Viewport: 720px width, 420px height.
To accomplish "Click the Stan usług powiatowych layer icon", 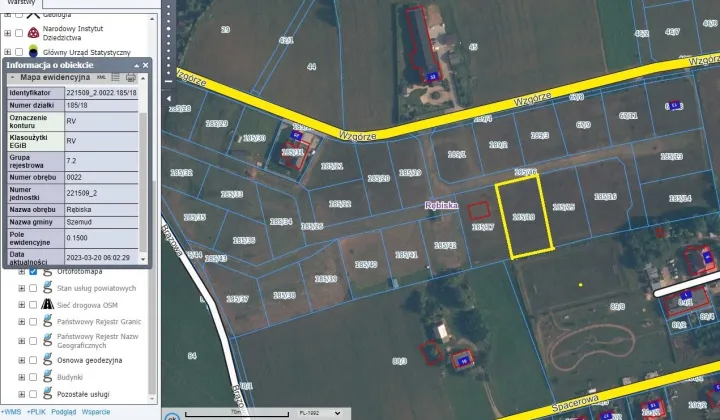I will coord(47,288).
